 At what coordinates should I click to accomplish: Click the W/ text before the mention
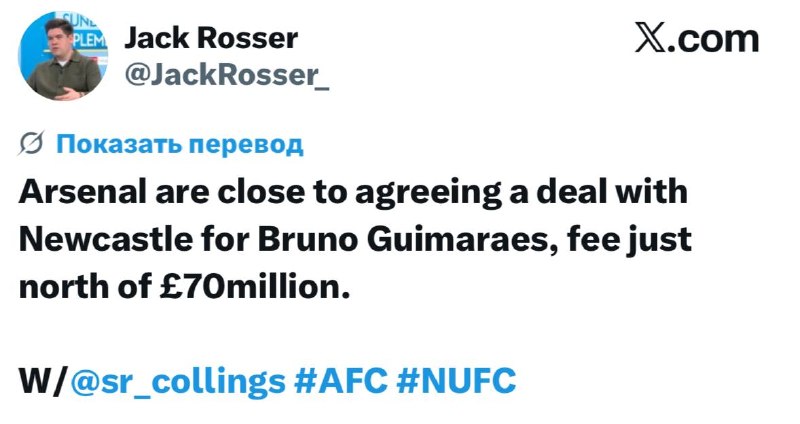(x=42, y=381)
